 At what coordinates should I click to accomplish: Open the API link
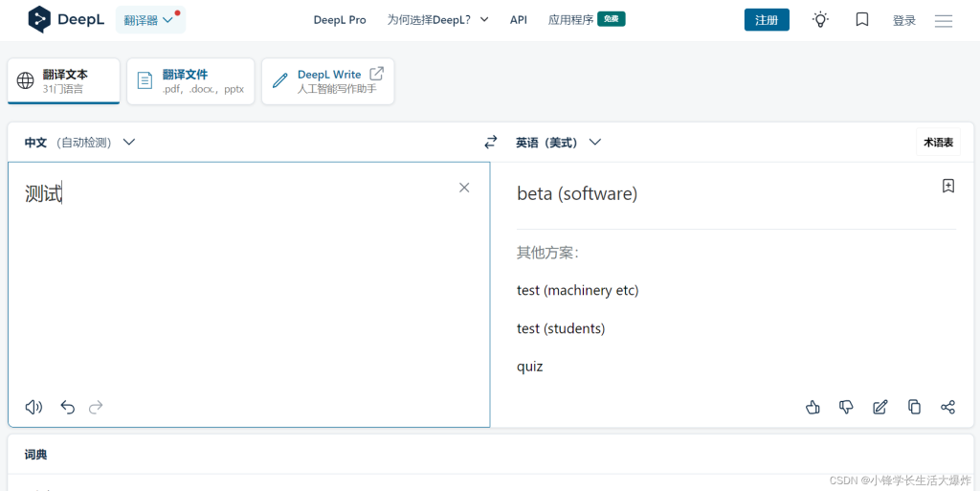(x=518, y=20)
